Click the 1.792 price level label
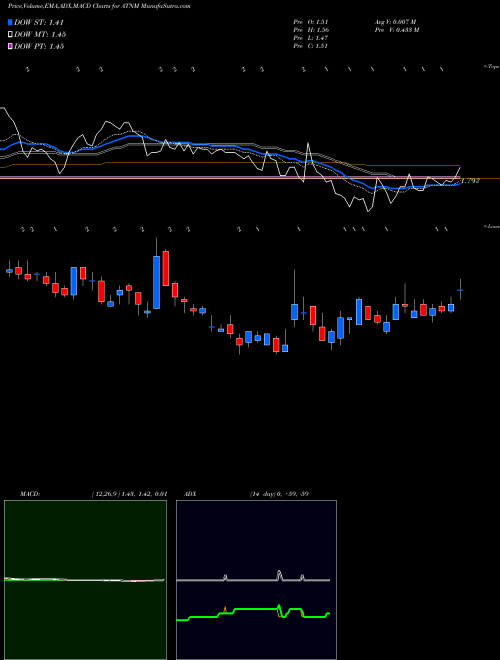The height and width of the screenshot is (660, 500). tap(470, 181)
